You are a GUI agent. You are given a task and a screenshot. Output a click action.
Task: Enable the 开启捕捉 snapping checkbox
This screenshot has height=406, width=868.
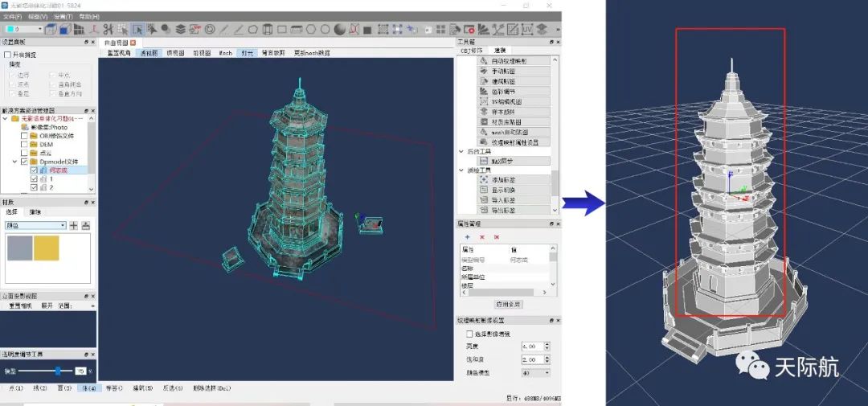[x=8, y=55]
